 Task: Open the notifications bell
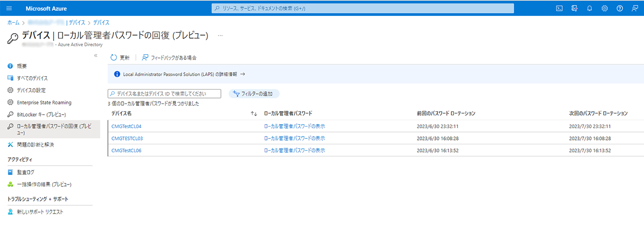pyautogui.click(x=590, y=8)
